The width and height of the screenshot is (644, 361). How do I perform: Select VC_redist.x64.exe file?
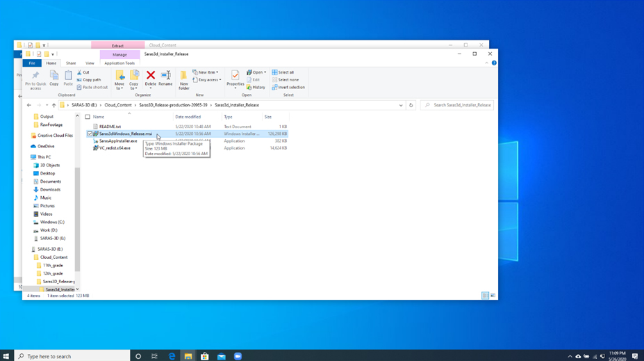click(x=115, y=148)
